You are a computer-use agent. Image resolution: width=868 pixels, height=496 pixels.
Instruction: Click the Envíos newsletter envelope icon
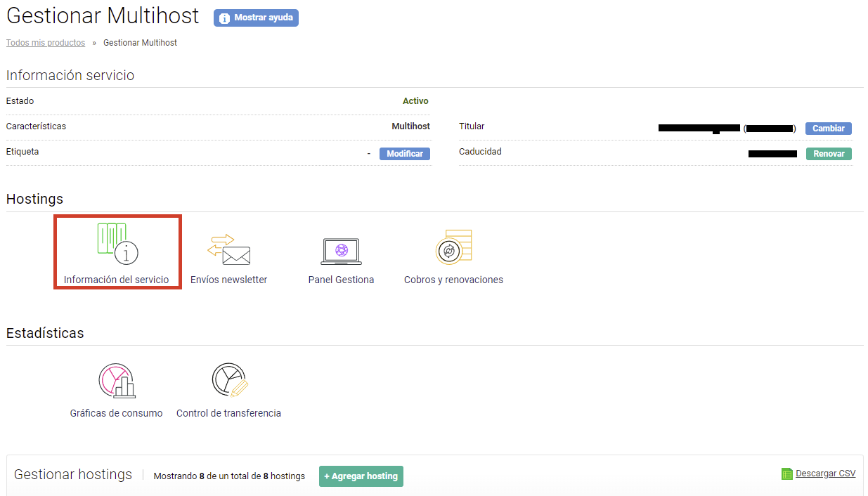229,249
